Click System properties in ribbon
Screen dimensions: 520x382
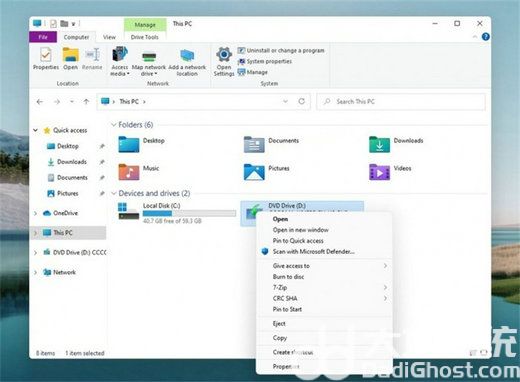(265, 61)
